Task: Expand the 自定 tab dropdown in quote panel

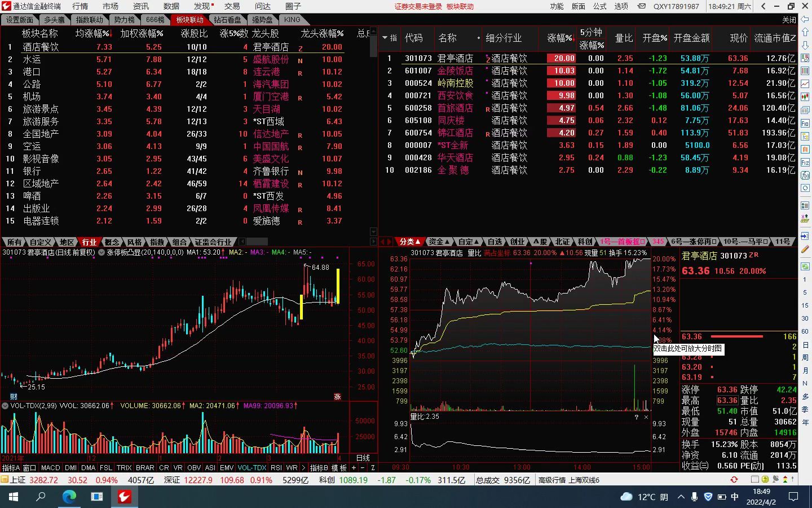Action: point(476,242)
